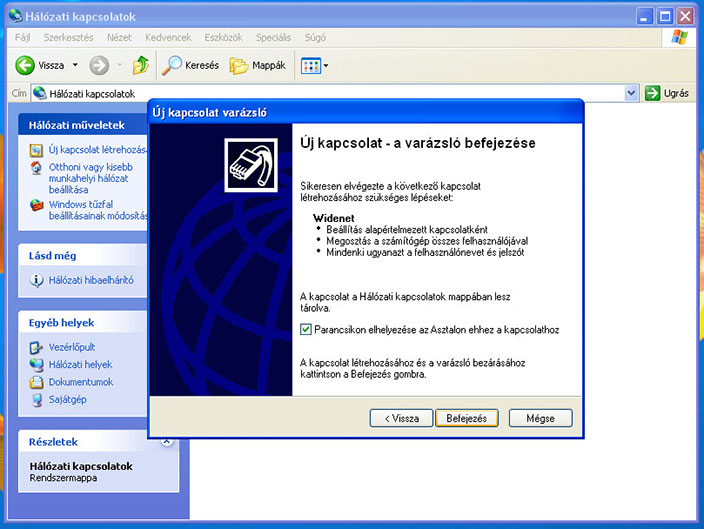704x529 pixels.
Task: Open the Hálózati hibaelhárító link
Action: (91, 280)
